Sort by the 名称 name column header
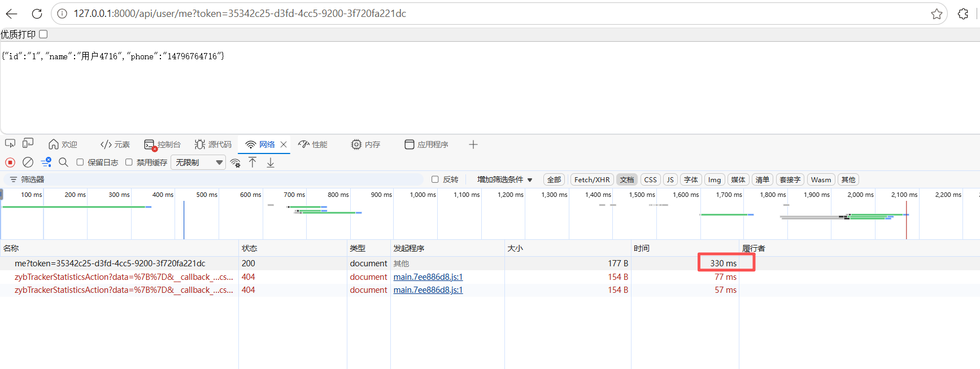 [119, 248]
